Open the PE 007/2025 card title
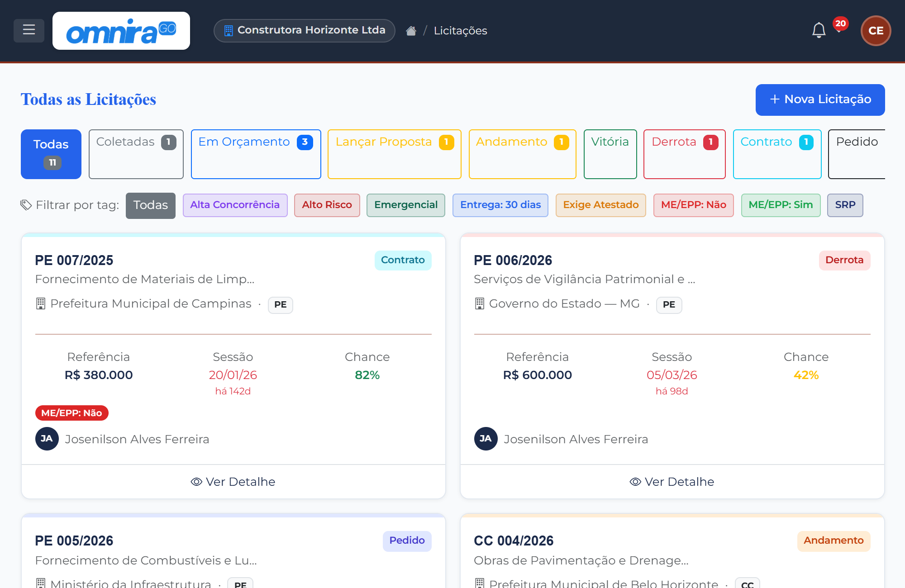Viewport: 905px width, 588px height. click(x=74, y=261)
